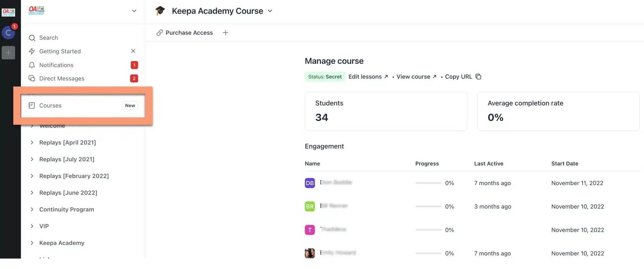Image resolution: width=644 pixels, height=269 pixels.
Task: Expand the VIP section chevron
Action: [x=32, y=226]
